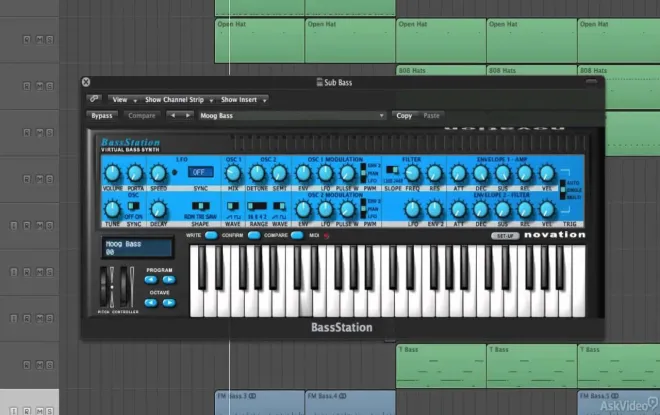Click the blue COMPARE button next to MIDI
This screenshot has height=415, width=660.
(297, 235)
